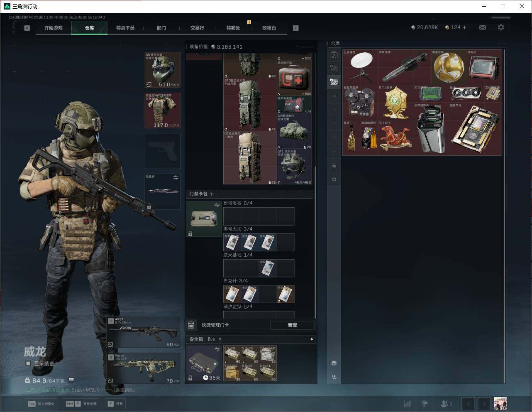
Task: Click the gold-tinted access card under 巴克什
Action: tap(285, 294)
